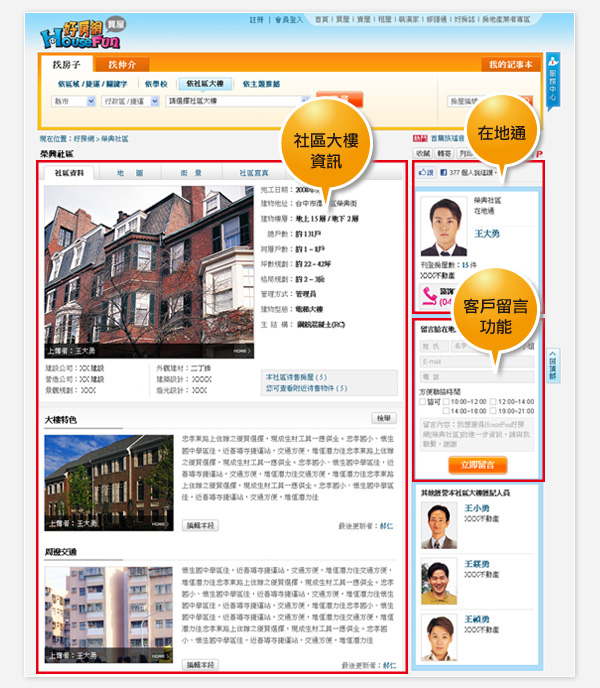This screenshot has height=688, width=600.
Task: Open the 服務中心 side tab icon
Action: tap(553, 81)
